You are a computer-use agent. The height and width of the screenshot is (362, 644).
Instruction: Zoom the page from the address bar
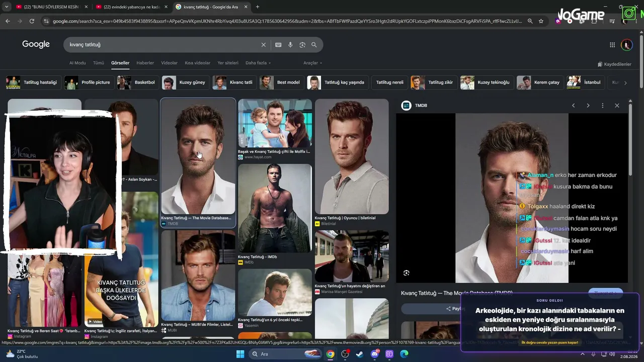[530, 21]
